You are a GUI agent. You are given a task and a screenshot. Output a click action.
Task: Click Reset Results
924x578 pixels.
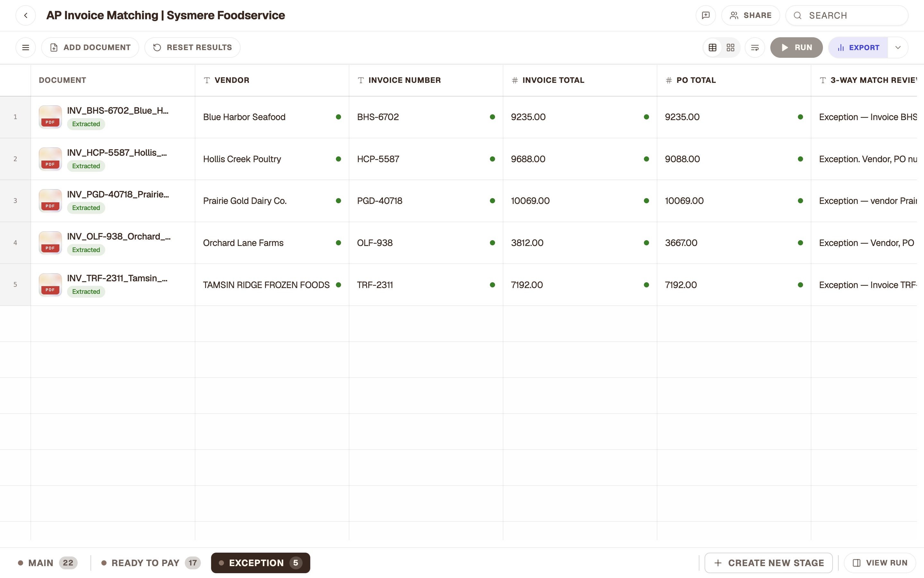[x=193, y=48]
